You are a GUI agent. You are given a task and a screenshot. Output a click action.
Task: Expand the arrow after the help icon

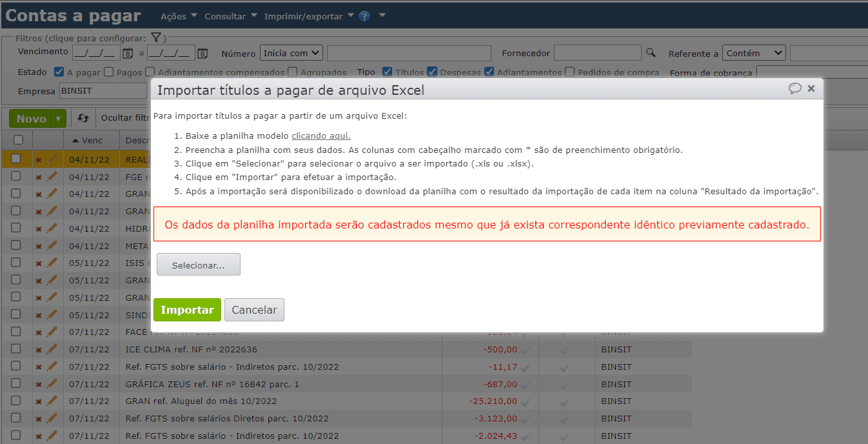pyautogui.click(x=382, y=15)
